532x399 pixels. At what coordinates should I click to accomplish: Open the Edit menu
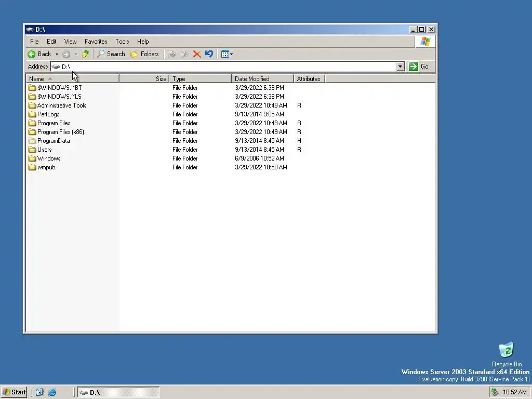(51, 42)
